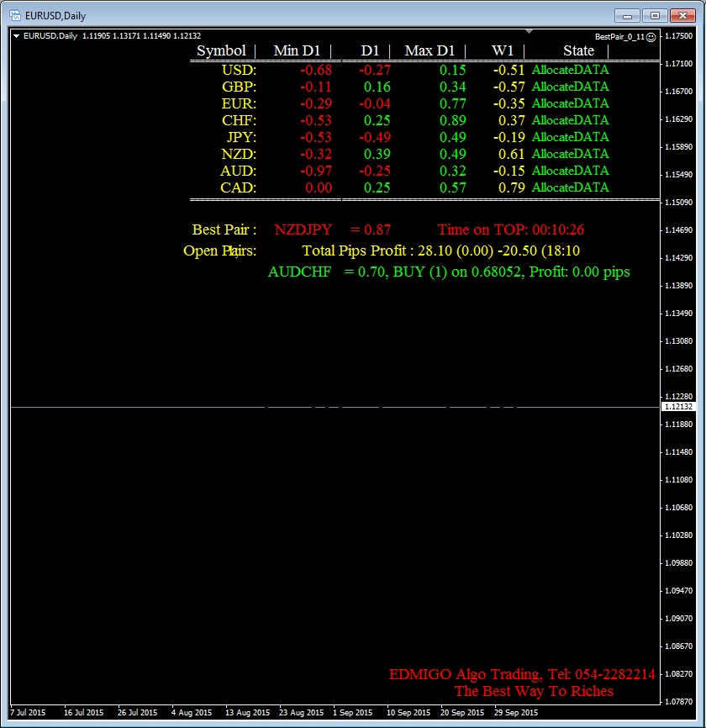Click the chart window icon in title bar
Screen dimensions: 706x728
(15, 15)
